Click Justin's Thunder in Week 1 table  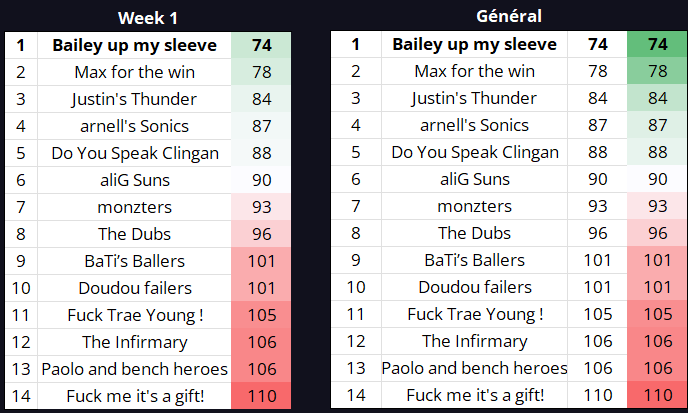134,99
